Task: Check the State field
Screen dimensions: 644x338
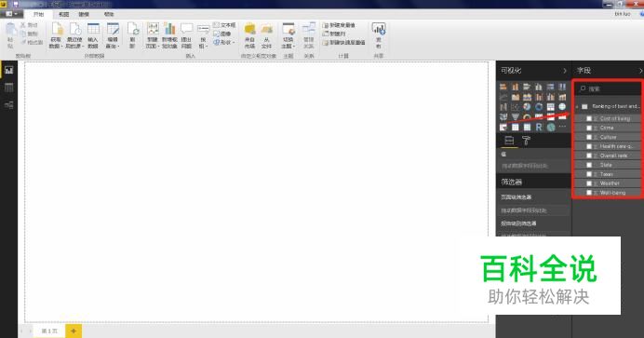Action: point(589,165)
